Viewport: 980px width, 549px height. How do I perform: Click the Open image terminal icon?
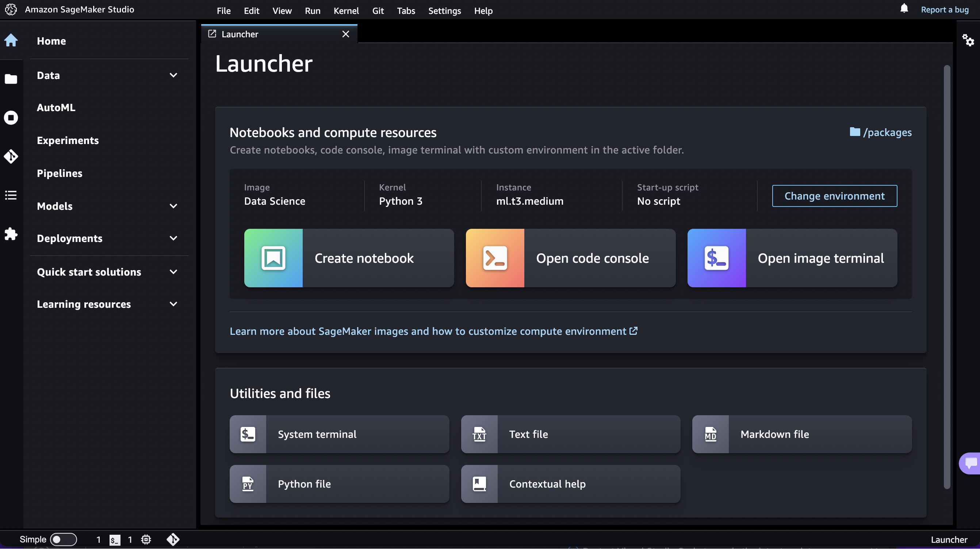(x=717, y=258)
